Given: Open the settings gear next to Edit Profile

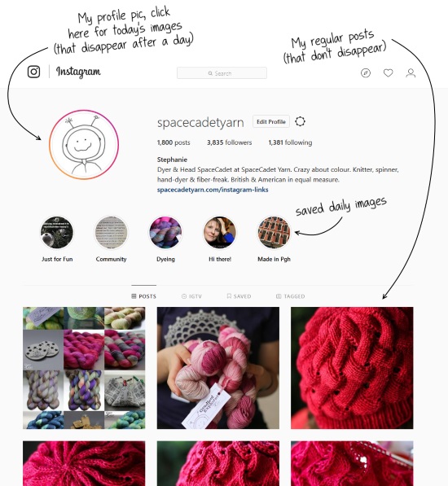Looking at the screenshot, I should pos(300,121).
